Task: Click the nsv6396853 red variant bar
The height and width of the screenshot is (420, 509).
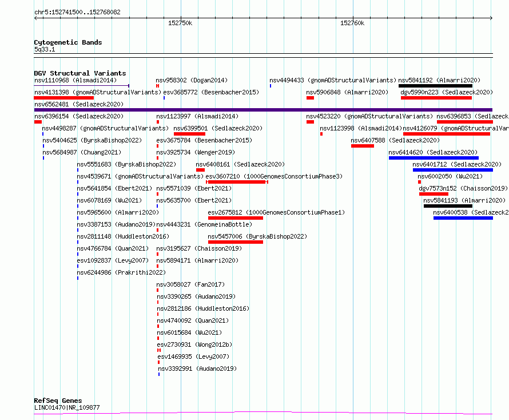Action: coord(465,122)
